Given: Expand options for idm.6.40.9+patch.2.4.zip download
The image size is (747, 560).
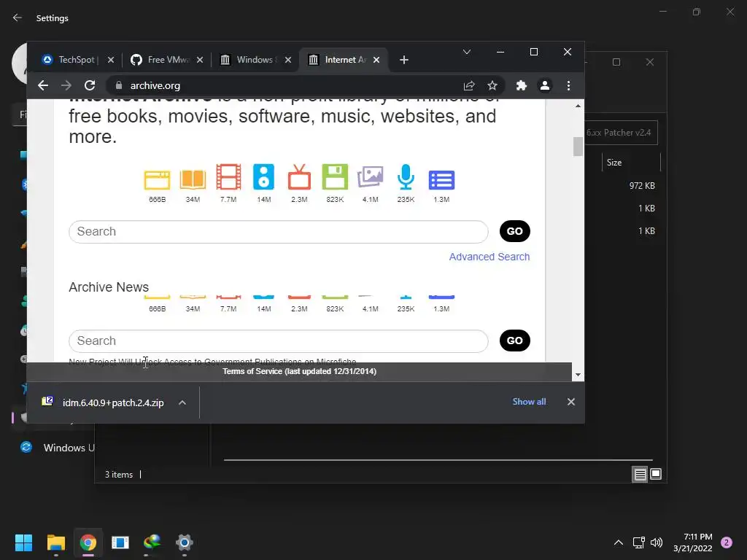Looking at the screenshot, I should pos(182,402).
